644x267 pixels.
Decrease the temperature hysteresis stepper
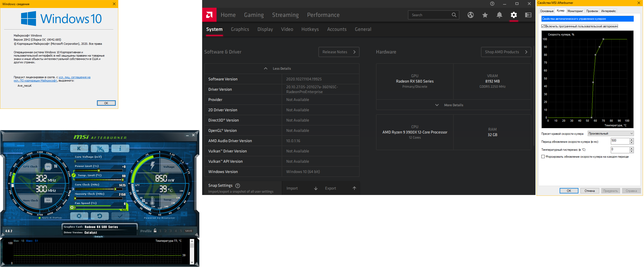click(631, 152)
